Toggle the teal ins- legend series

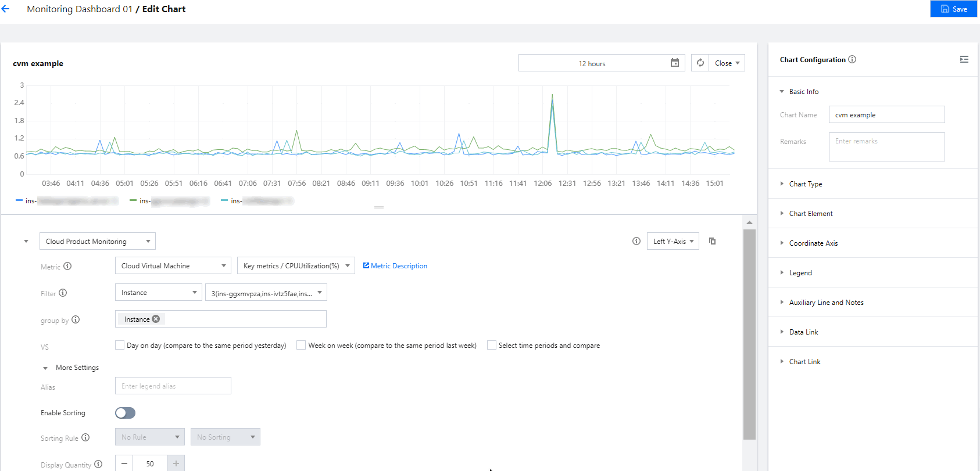point(257,200)
